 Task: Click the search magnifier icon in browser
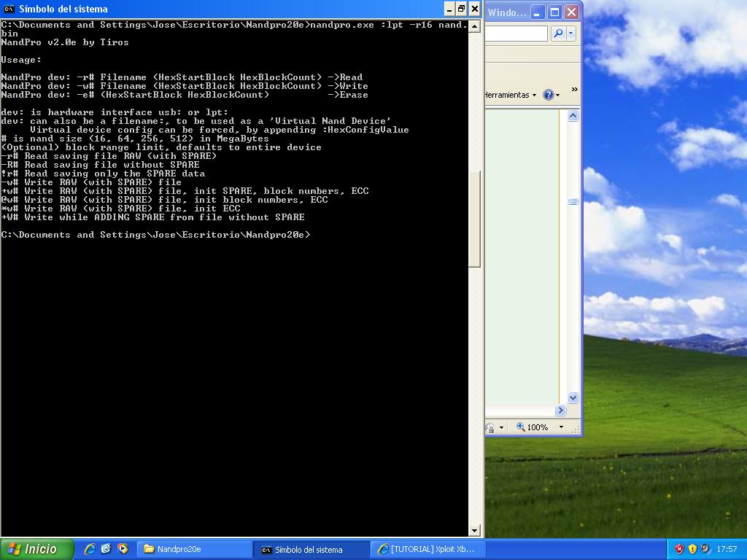click(x=558, y=34)
